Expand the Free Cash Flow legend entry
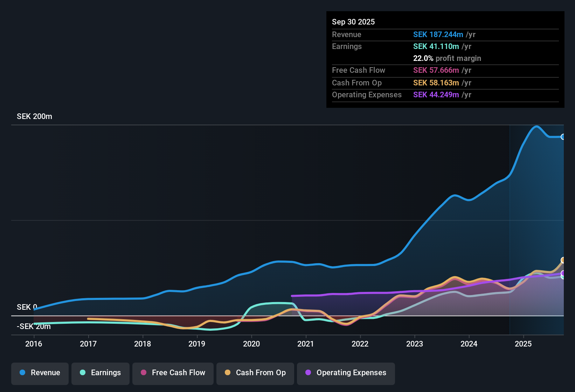575x392 pixels. click(173, 373)
